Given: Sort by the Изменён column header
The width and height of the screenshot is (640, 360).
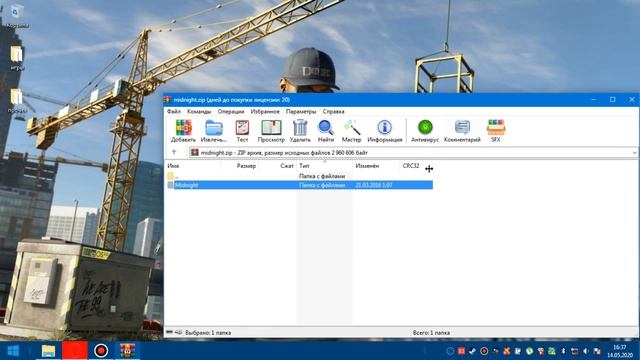Looking at the screenshot, I should tap(367, 166).
